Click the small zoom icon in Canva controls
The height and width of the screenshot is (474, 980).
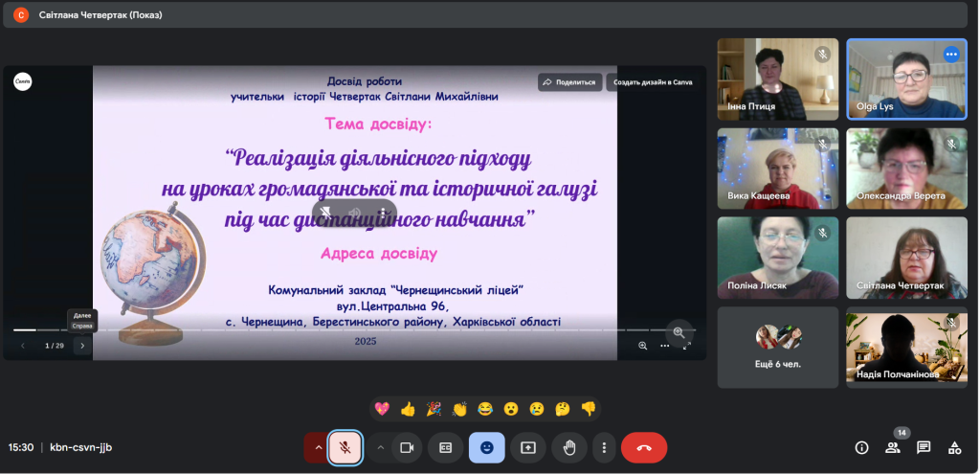pyautogui.click(x=642, y=345)
